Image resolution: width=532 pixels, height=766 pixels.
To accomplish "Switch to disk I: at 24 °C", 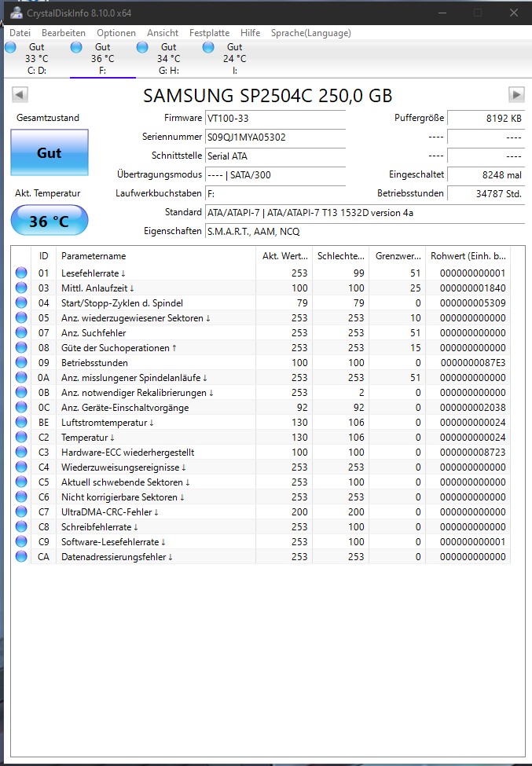I will pos(234,59).
